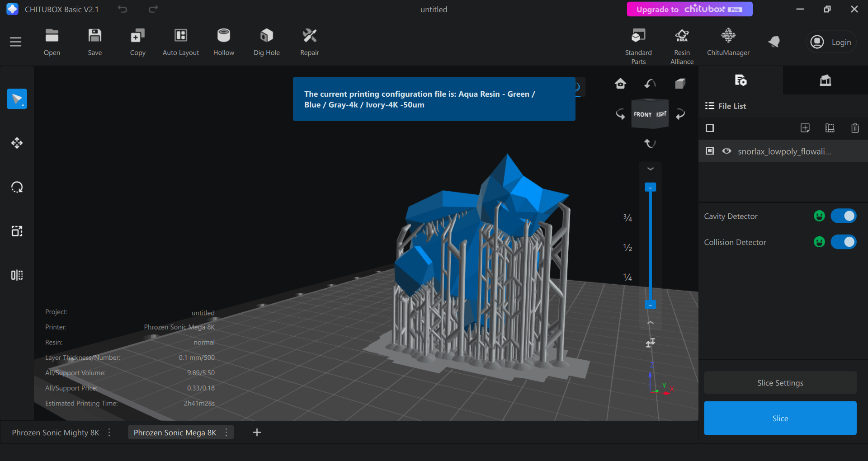Click the undo arrow in title bar
This screenshot has width=868, height=461.
123,9
